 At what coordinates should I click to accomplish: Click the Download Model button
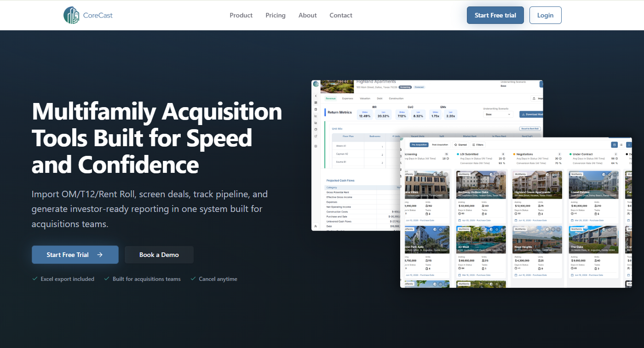(x=532, y=114)
